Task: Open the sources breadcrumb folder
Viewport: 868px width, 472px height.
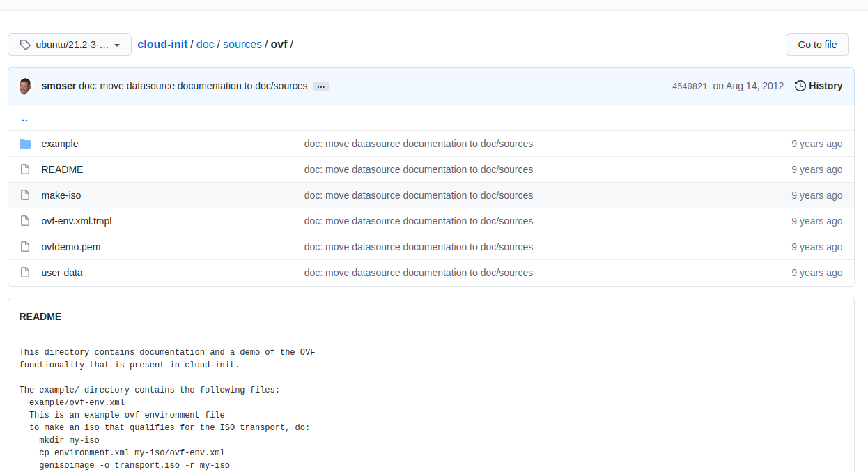Action: click(x=242, y=44)
